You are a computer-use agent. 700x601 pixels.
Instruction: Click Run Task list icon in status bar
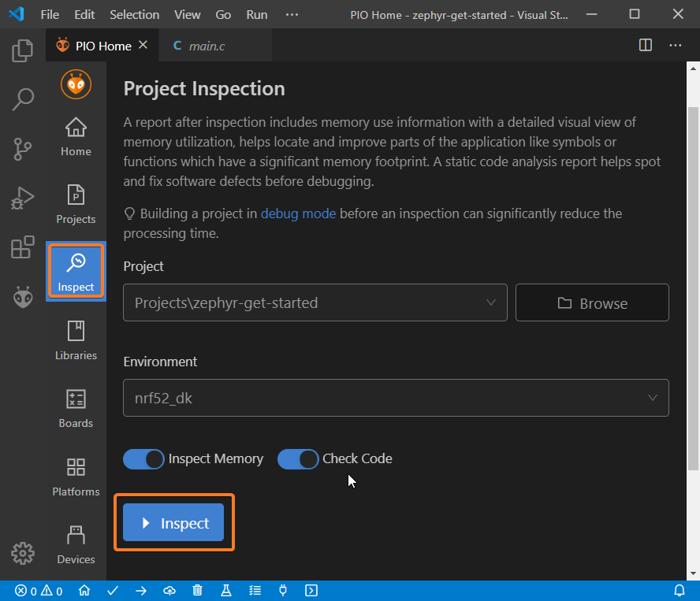point(255,591)
